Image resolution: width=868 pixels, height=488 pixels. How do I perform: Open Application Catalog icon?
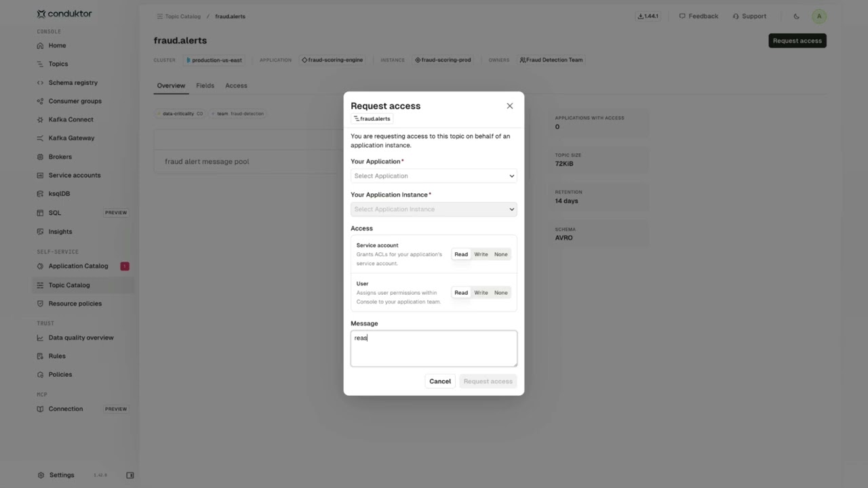click(x=41, y=266)
